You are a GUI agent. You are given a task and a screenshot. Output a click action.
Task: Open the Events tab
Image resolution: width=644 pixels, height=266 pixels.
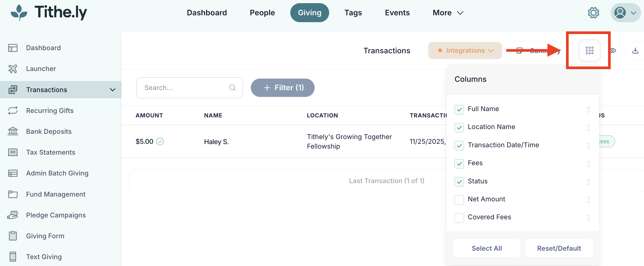point(397,13)
